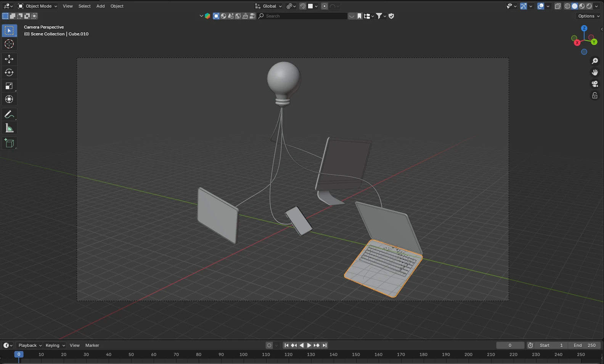Jump to the timeline end frame

[x=324, y=345]
